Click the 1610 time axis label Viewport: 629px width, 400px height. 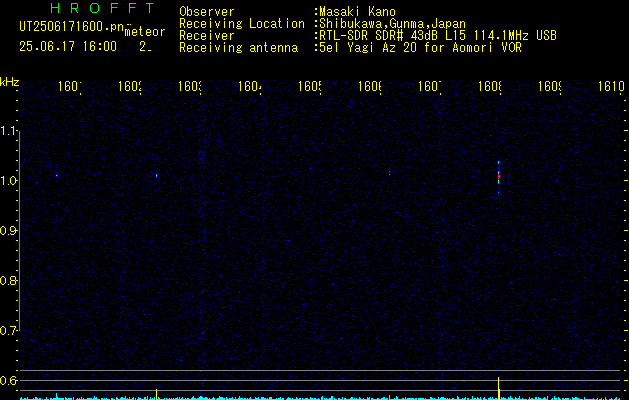[611, 86]
